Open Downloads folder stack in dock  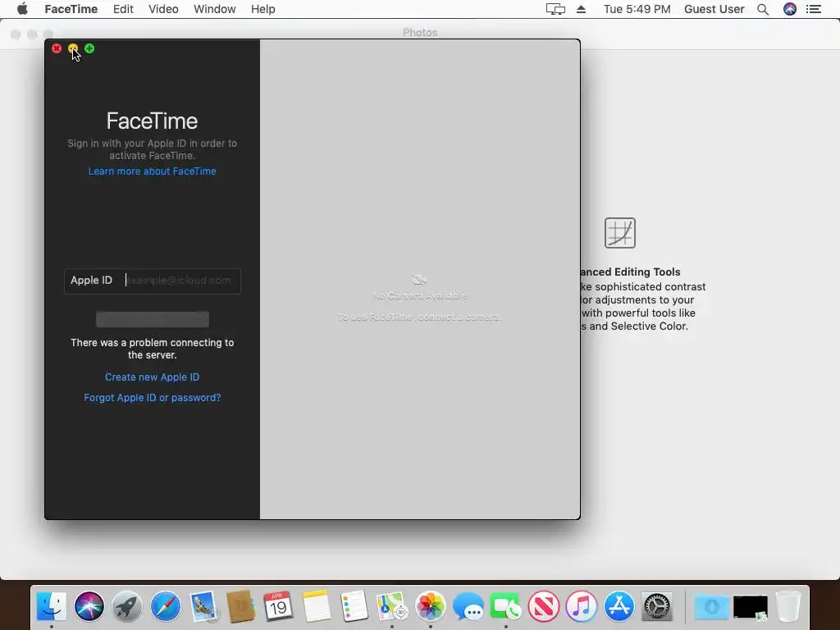point(711,606)
